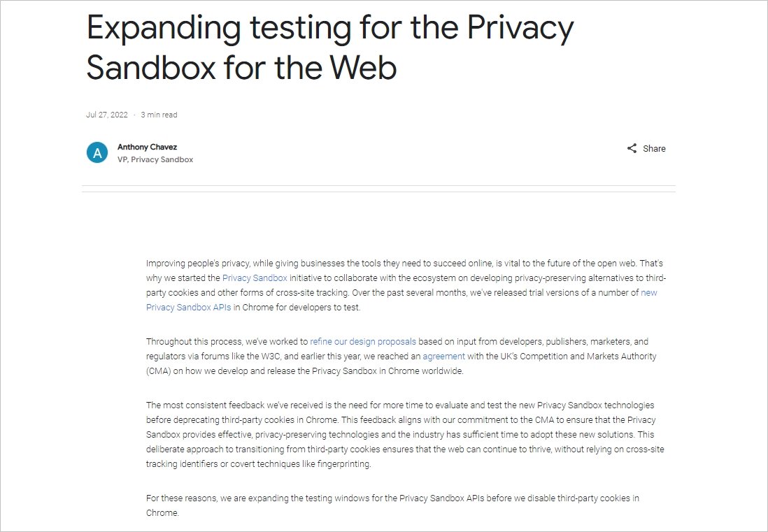Follow the "refine our design proposals" link
The height and width of the screenshot is (532, 768).
(x=363, y=342)
